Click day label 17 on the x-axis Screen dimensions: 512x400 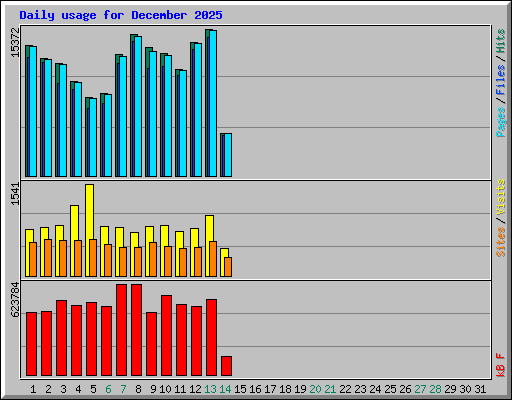(270, 389)
